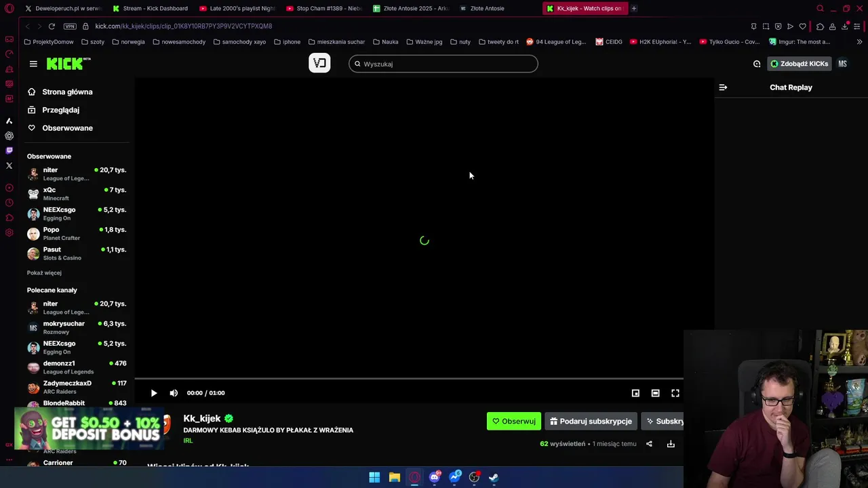Open szoty bookmark folder
Image resolution: width=868 pixels, height=488 pixels.
(93, 42)
